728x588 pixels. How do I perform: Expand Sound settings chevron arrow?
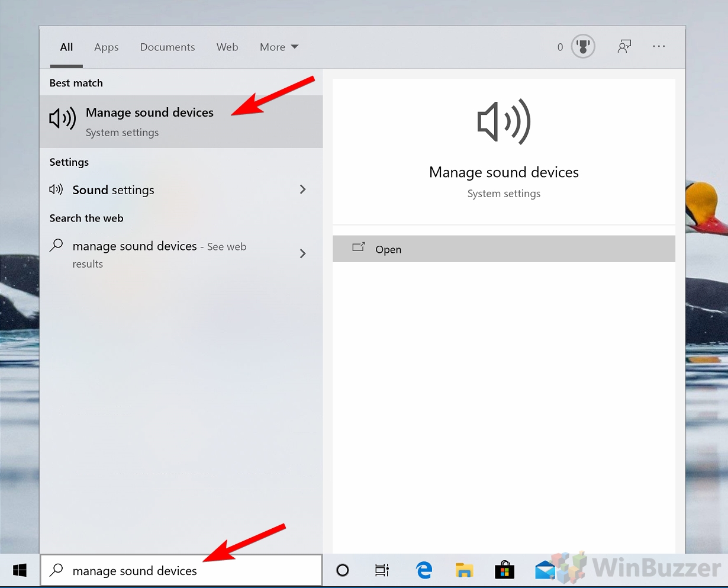(303, 189)
